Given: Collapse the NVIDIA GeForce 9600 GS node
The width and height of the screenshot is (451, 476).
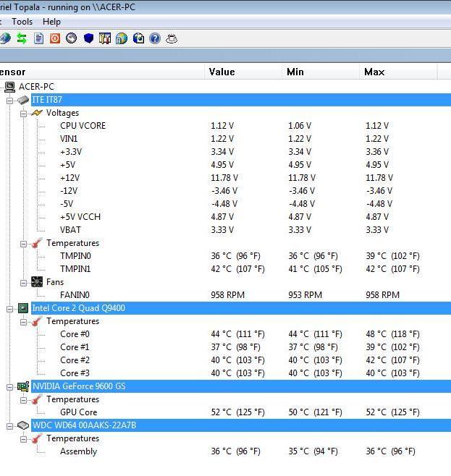Looking at the screenshot, I should click(x=9, y=387).
